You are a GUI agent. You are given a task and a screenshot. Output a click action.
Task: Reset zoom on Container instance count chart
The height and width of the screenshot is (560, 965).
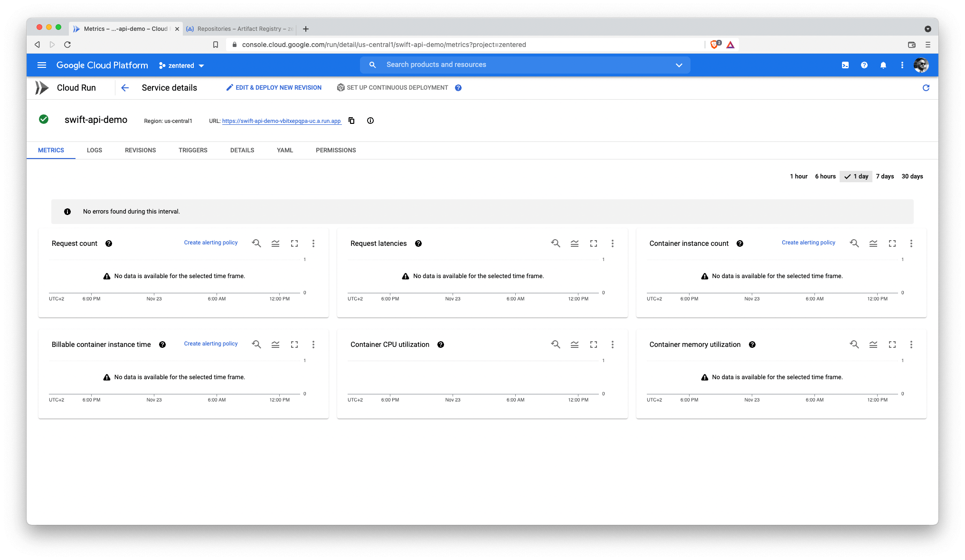tap(854, 243)
